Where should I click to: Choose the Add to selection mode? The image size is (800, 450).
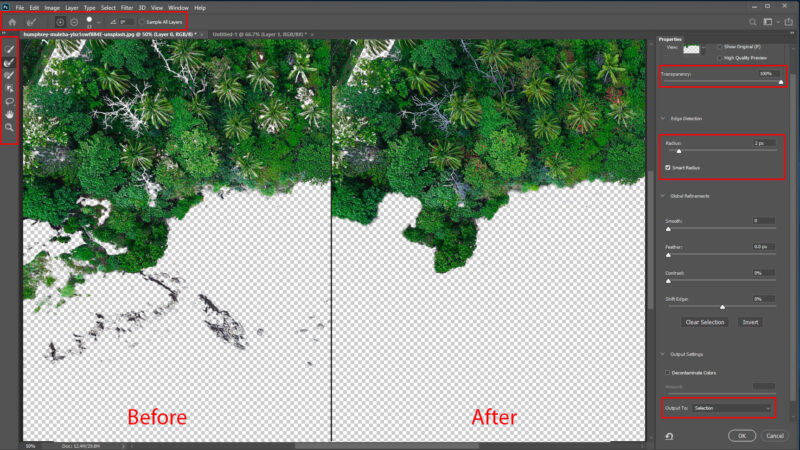[x=60, y=22]
